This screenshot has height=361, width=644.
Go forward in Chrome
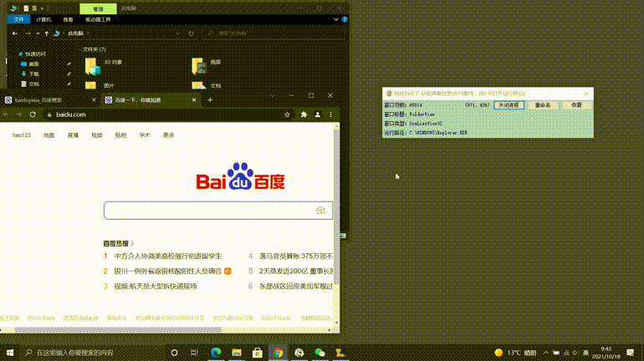pos(19,114)
